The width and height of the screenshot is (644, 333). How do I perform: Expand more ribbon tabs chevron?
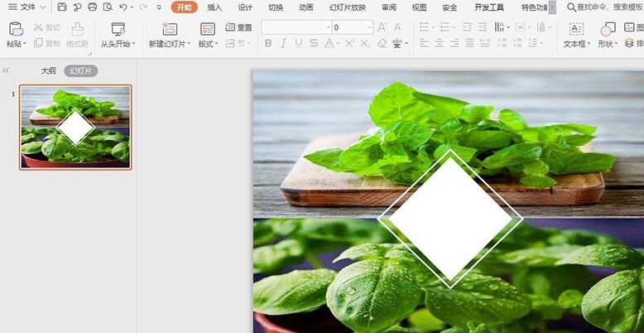[x=552, y=7]
